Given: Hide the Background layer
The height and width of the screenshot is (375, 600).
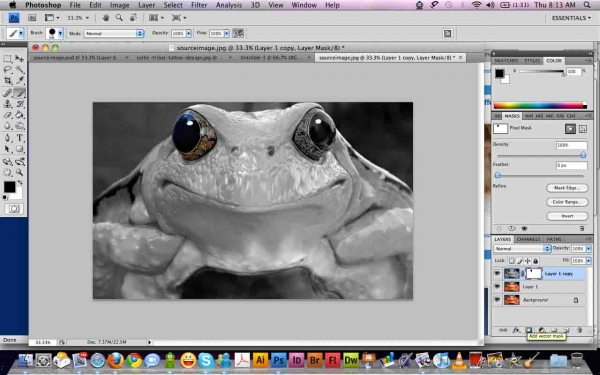Looking at the screenshot, I should point(497,299).
